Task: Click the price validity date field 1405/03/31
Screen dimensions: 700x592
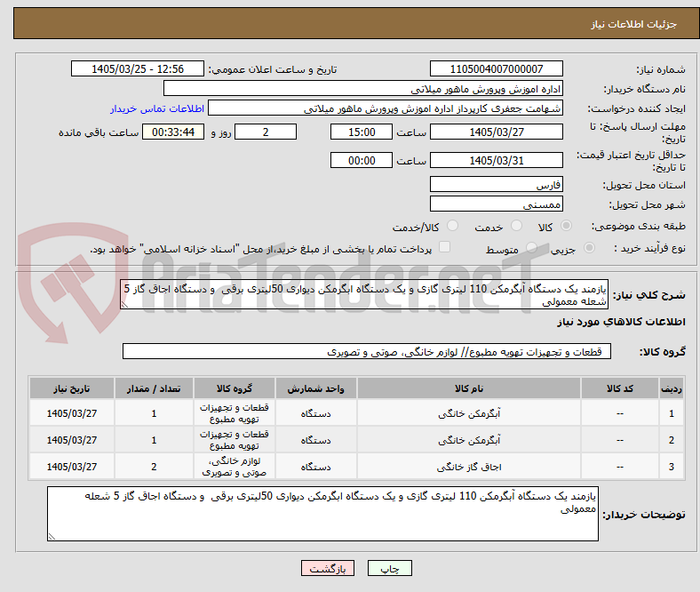Action: coord(496,160)
